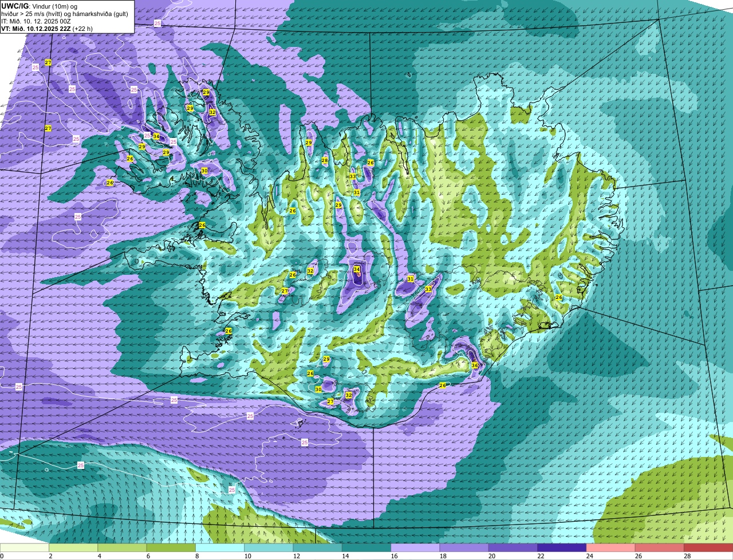Click the legend scale label "12"
733x560 pixels.
(296, 556)
